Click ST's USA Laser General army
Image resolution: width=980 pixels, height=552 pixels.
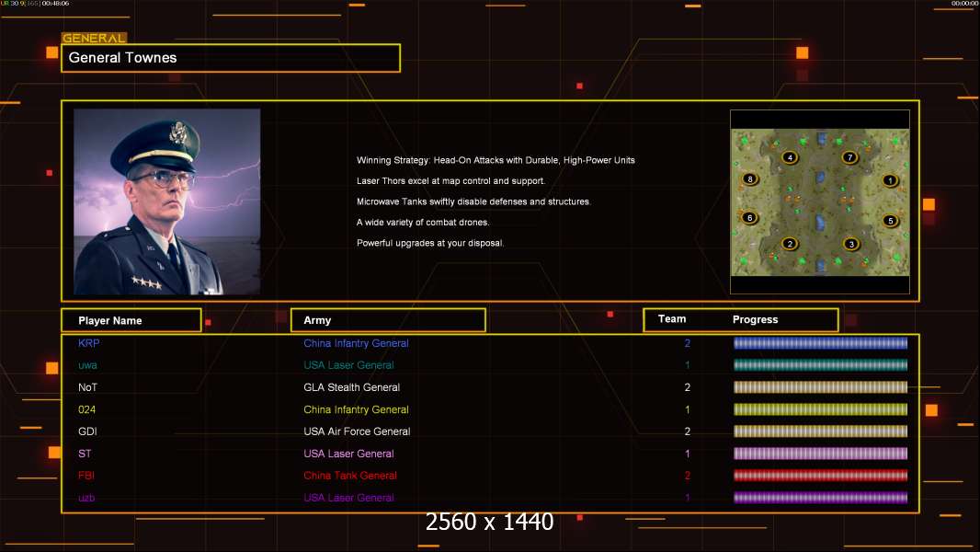click(x=348, y=454)
